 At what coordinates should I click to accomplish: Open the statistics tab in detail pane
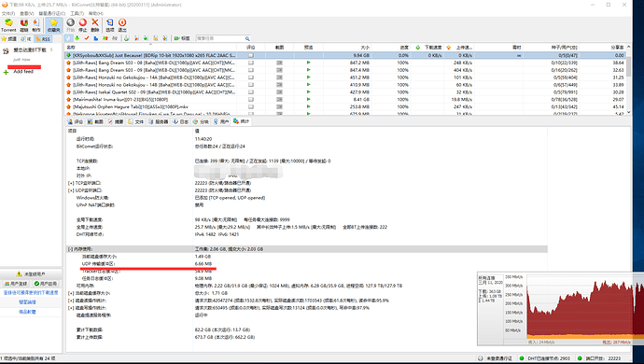pos(241,121)
